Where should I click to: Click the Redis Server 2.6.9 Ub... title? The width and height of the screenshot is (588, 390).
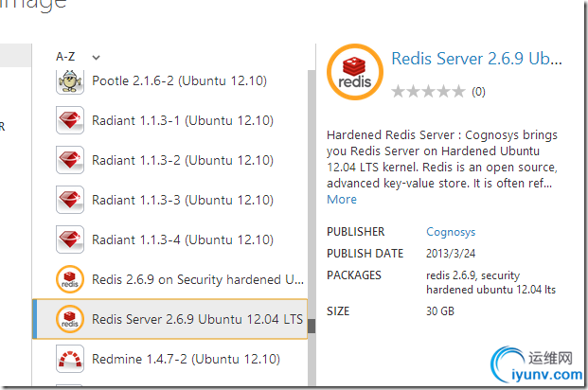coord(476,59)
